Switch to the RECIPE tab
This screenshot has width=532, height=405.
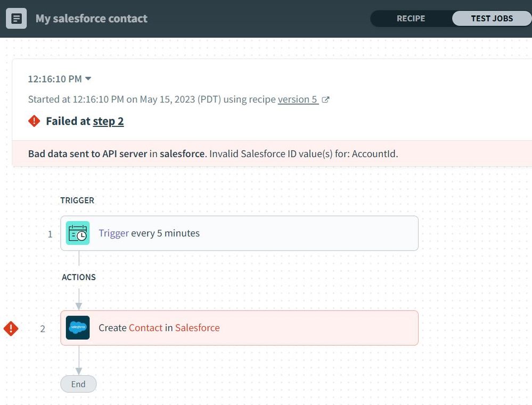(x=411, y=19)
